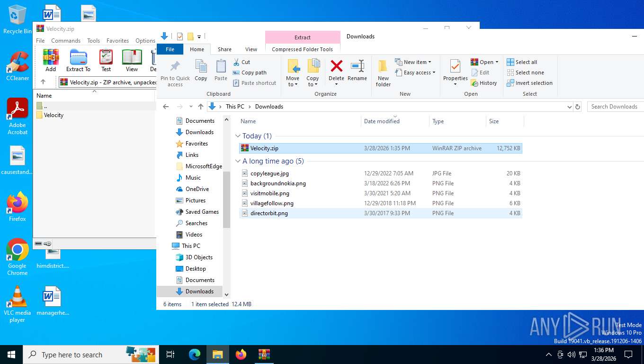Click History in the Open group
This screenshot has height=364, width=644.
[x=484, y=83]
